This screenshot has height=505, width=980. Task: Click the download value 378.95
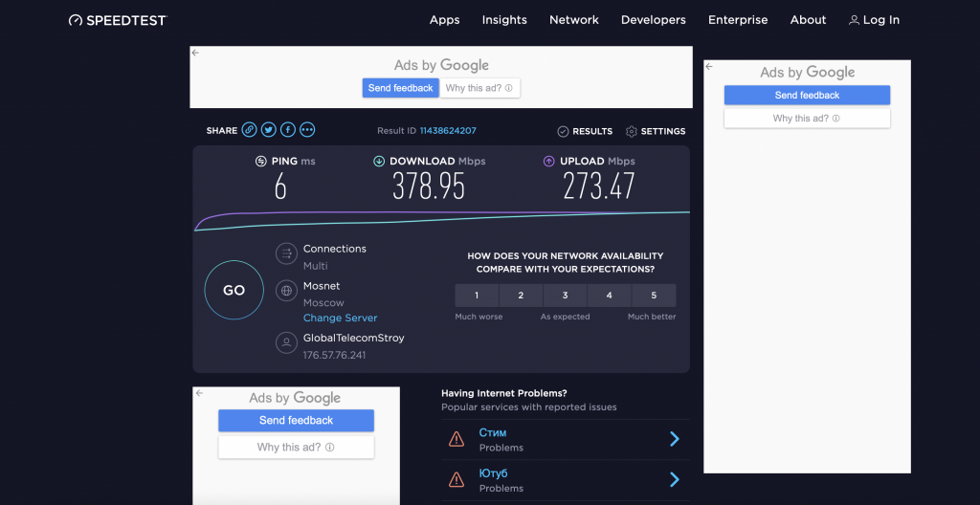(429, 186)
